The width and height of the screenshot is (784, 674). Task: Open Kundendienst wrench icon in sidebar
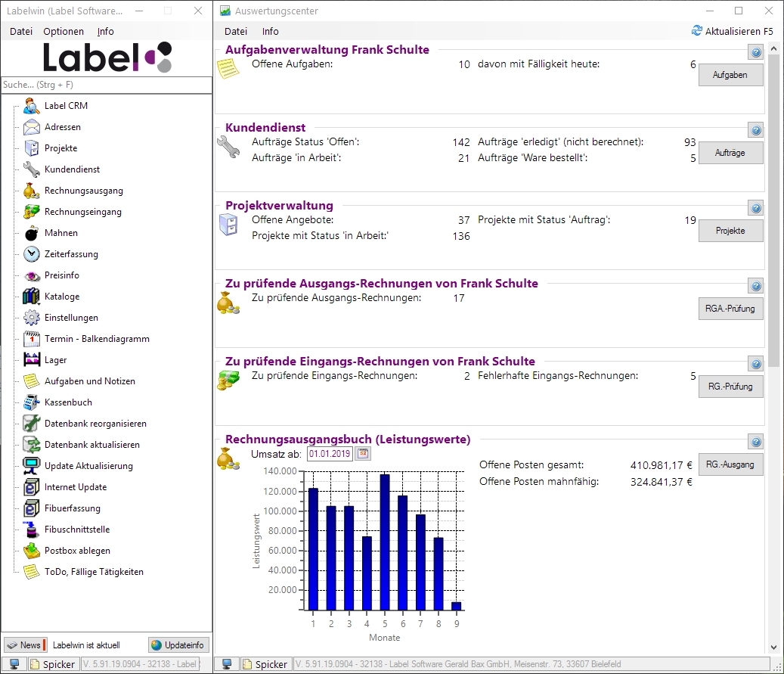(32, 169)
